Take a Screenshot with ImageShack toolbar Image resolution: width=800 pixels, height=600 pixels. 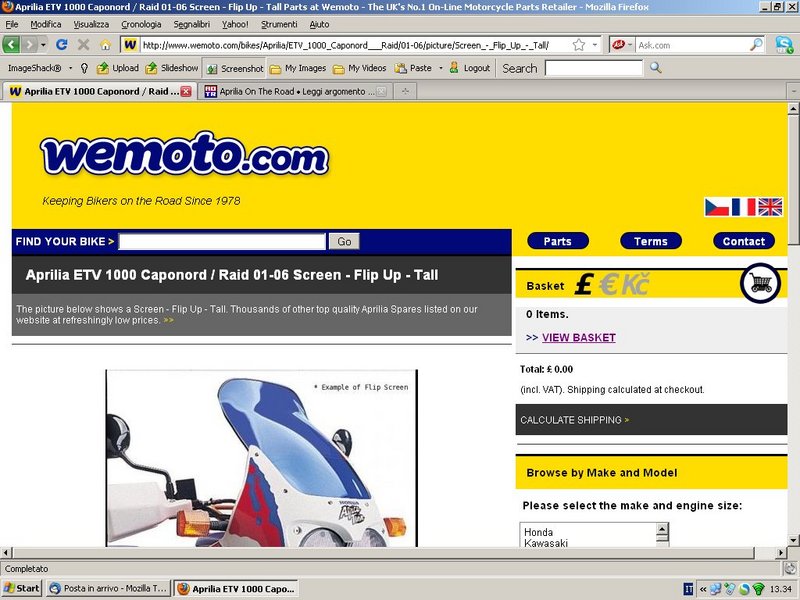pos(235,68)
